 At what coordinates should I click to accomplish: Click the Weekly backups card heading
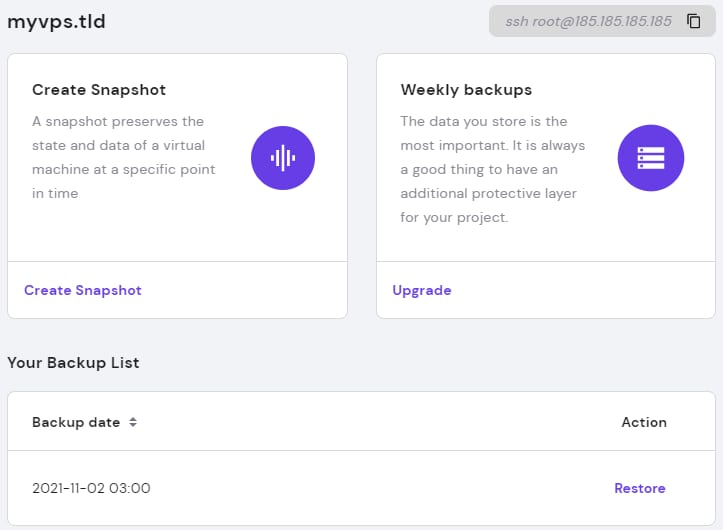coord(466,90)
